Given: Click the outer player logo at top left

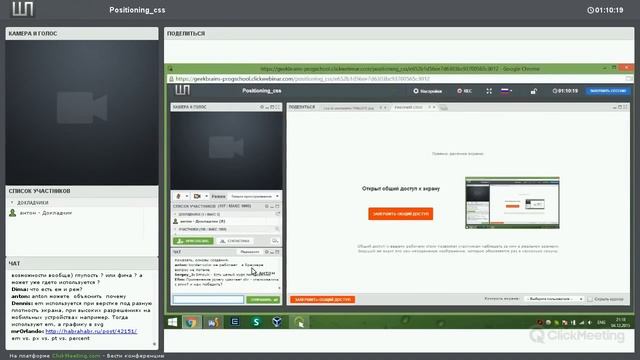Looking at the screenshot, I should point(22,9).
